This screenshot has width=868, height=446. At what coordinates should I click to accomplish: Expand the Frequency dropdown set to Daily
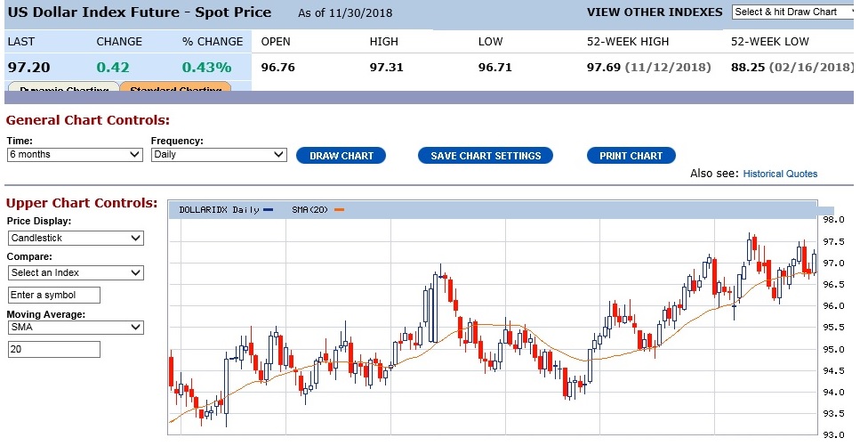[218, 154]
